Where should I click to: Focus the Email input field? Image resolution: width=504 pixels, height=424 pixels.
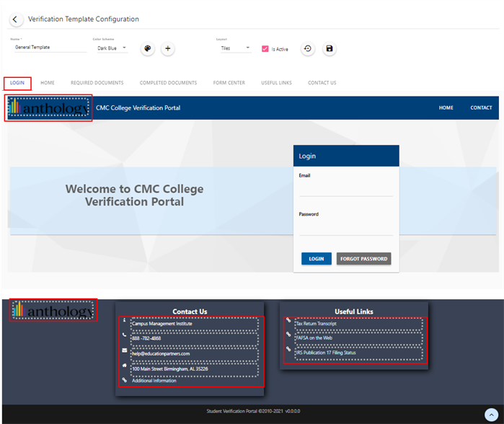pos(345,189)
